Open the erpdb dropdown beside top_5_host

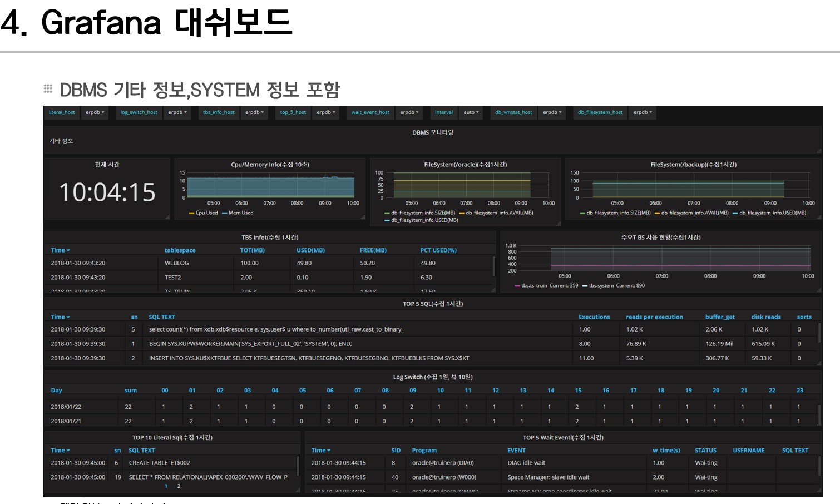(x=326, y=112)
